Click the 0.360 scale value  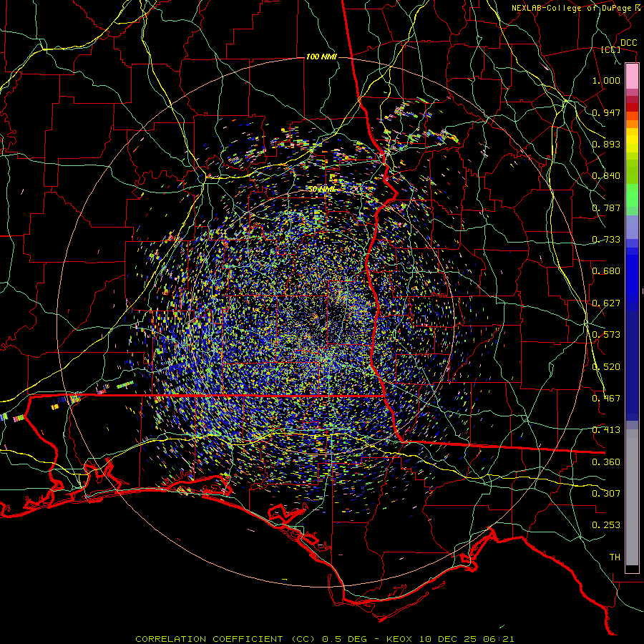coord(606,462)
